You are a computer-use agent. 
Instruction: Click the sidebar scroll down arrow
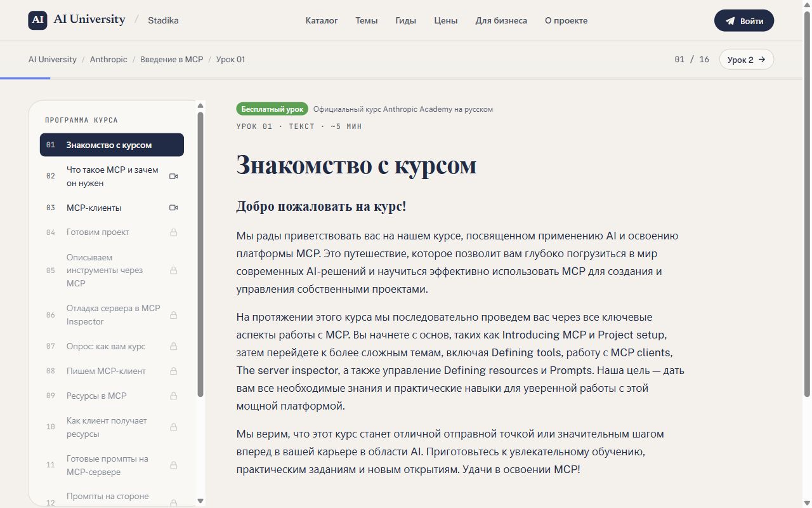(200, 502)
